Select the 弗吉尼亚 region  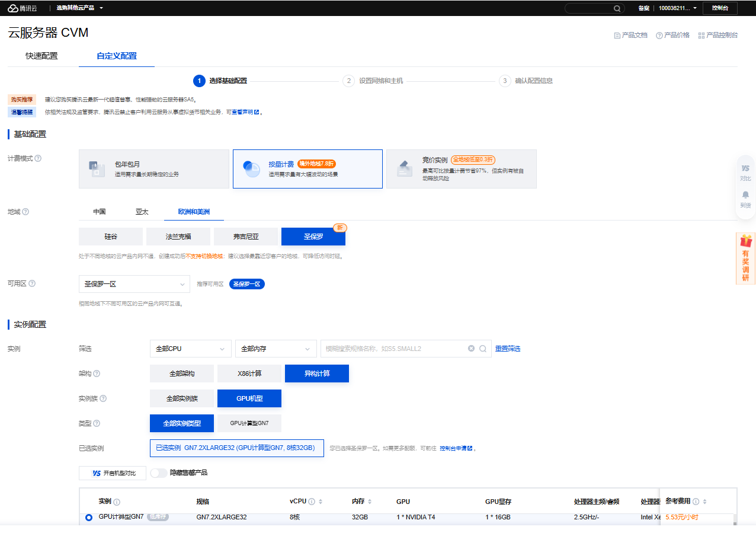[x=246, y=237]
